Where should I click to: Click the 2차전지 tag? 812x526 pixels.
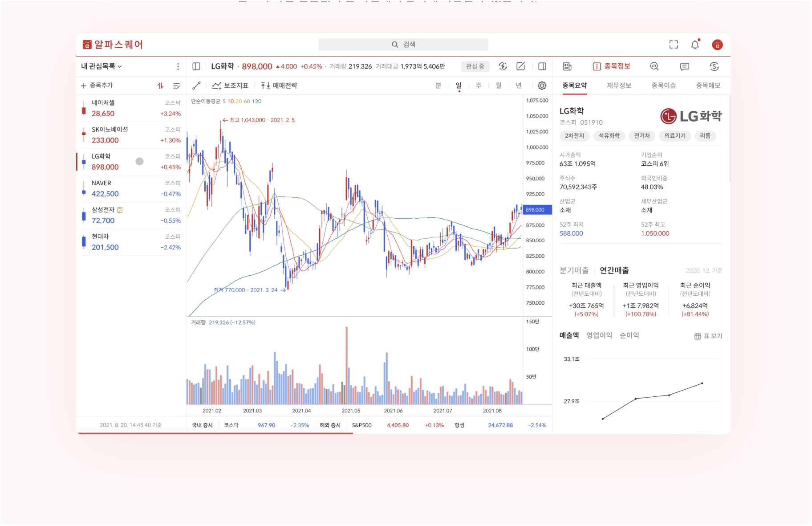[x=574, y=136]
